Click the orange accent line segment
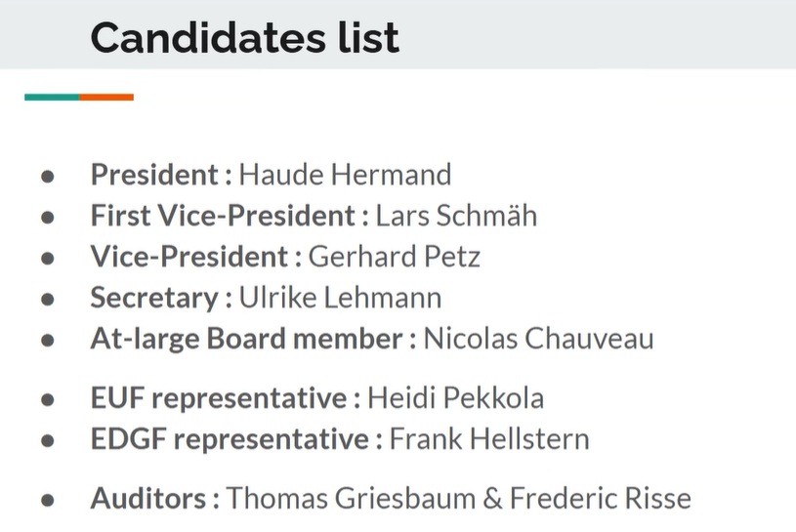Screen dimensions: 796x532 [106, 97]
